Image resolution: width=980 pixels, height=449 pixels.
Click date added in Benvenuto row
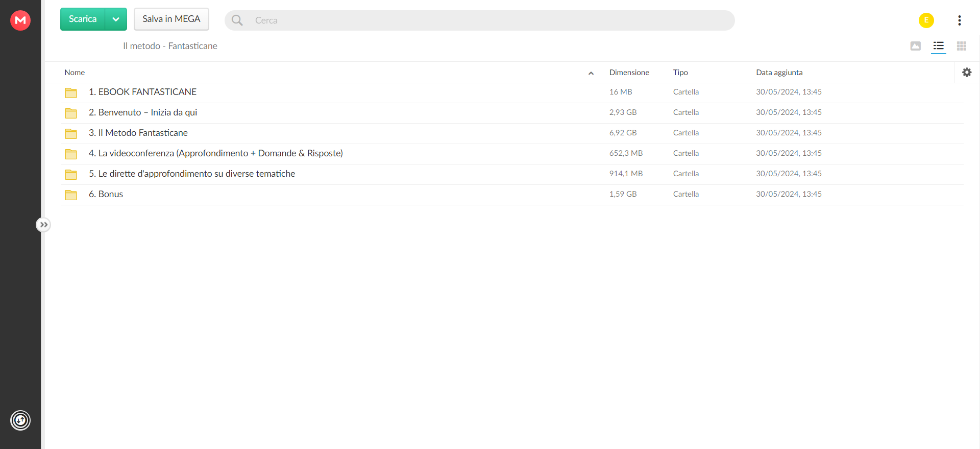789,112
